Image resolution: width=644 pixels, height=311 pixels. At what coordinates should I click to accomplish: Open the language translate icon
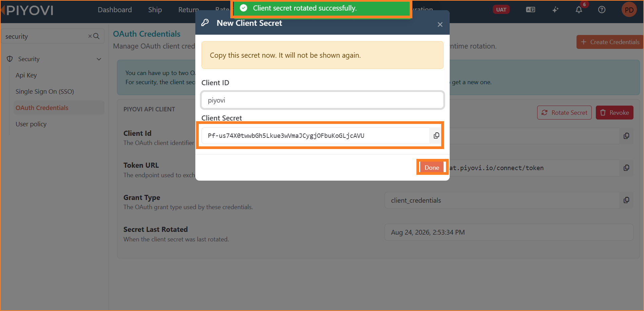coord(530,10)
